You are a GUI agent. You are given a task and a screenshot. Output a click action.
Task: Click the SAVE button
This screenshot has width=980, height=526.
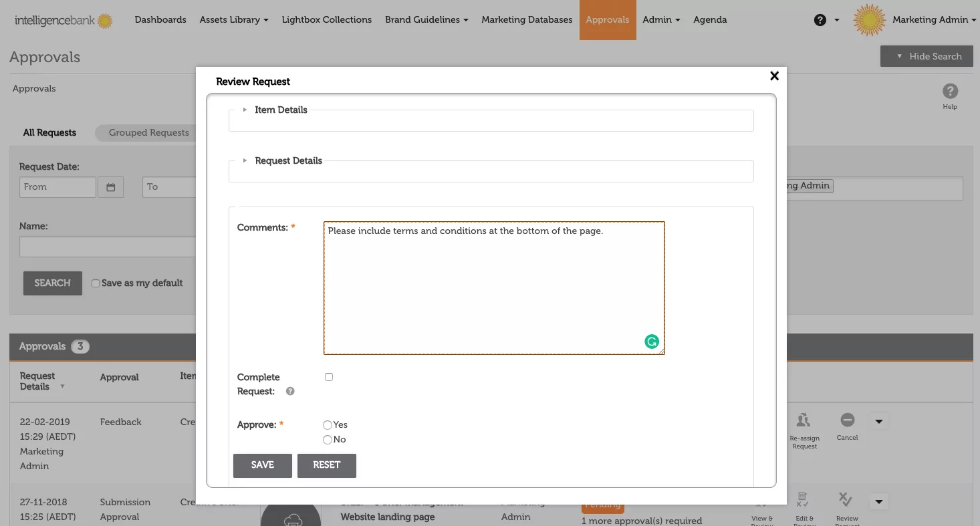click(262, 465)
